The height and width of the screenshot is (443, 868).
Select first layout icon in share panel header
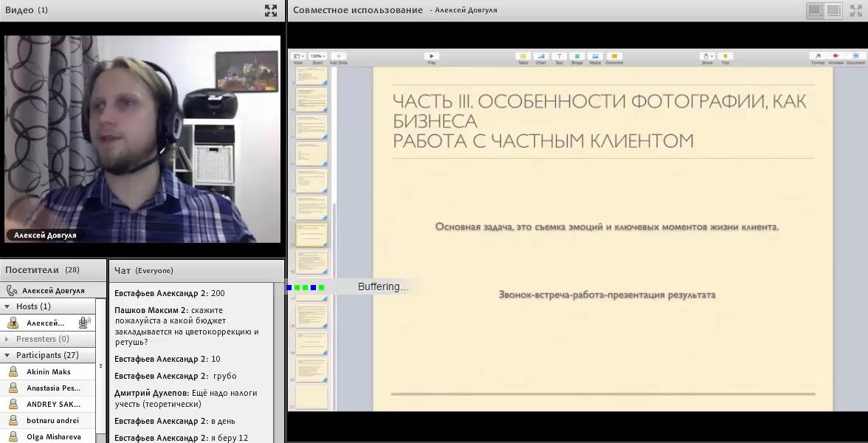coord(815,10)
